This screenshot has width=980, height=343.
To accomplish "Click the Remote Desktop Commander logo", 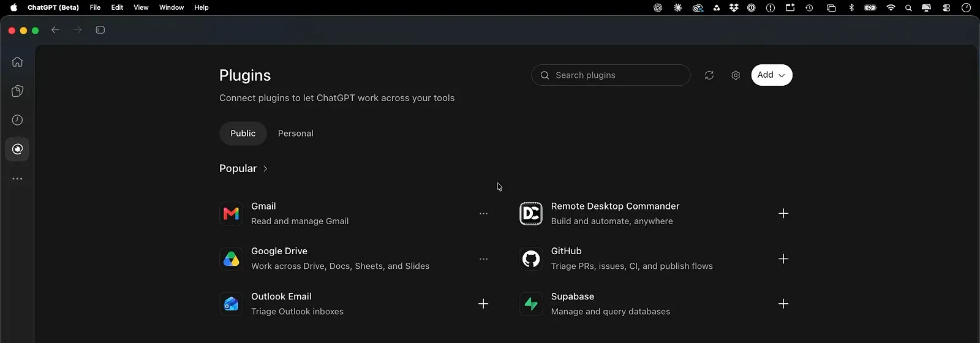I will pos(531,214).
